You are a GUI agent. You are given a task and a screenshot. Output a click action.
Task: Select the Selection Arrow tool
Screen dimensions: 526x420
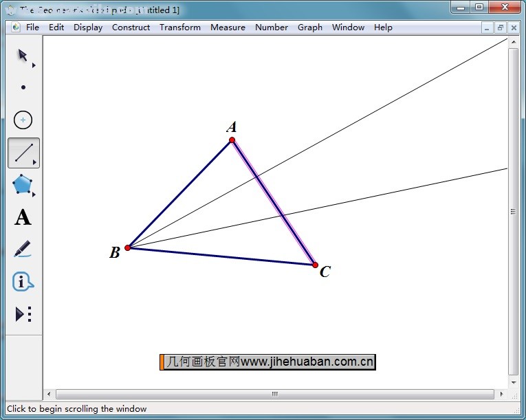23,56
